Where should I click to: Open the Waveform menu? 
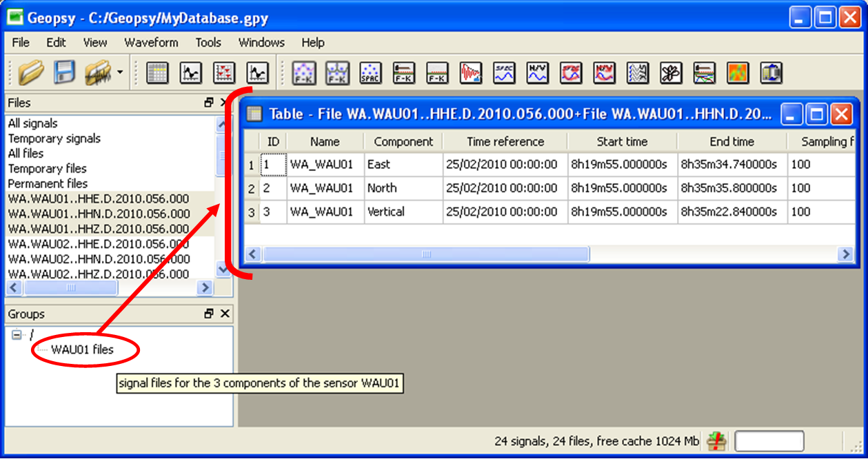tap(151, 42)
